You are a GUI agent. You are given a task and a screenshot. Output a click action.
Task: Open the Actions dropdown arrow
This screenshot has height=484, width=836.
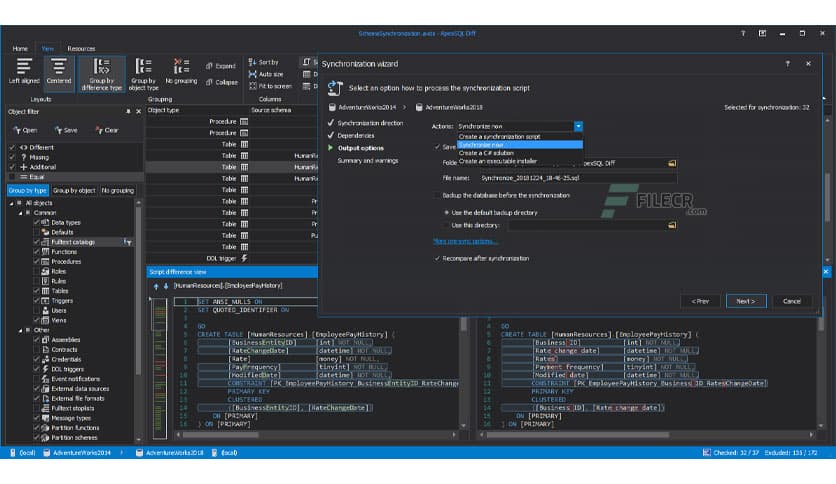578,126
